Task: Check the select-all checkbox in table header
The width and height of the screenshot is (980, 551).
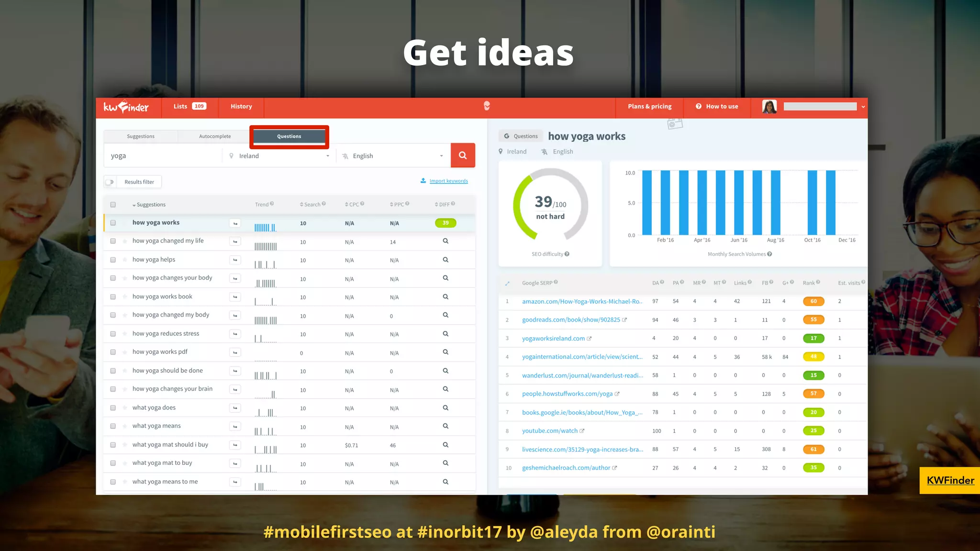Action: (113, 205)
